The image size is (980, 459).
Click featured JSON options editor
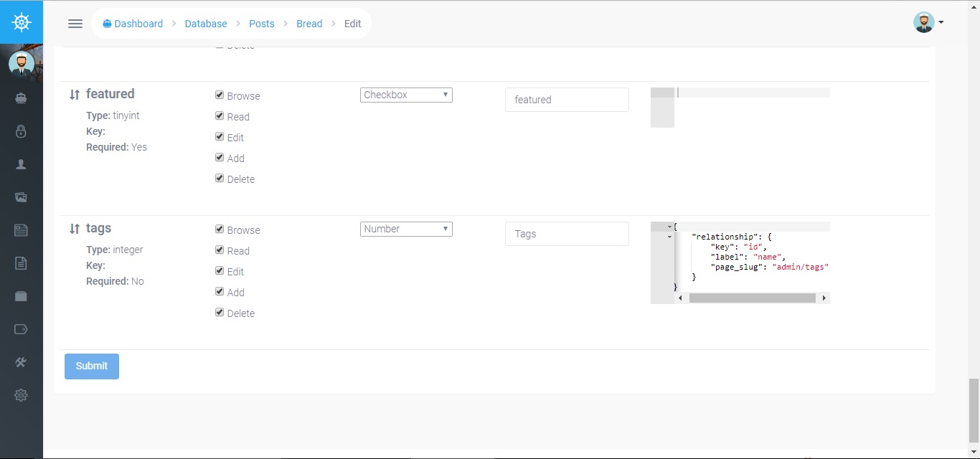click(740, 108)
